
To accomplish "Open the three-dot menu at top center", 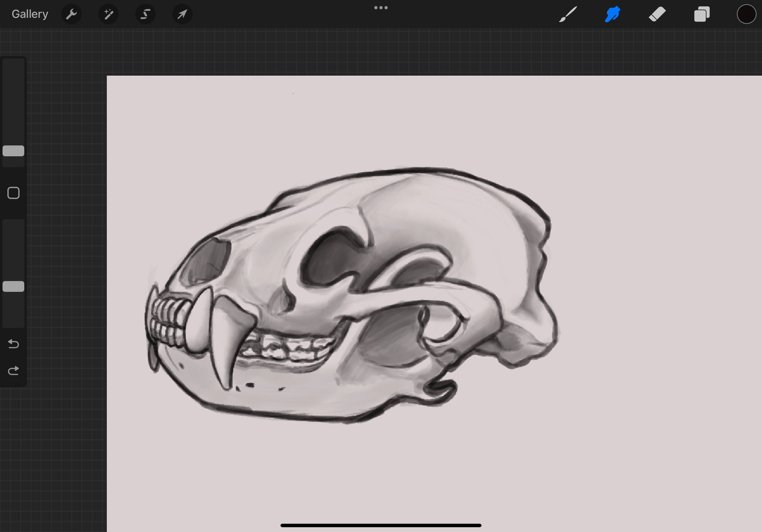I will 381,8.
